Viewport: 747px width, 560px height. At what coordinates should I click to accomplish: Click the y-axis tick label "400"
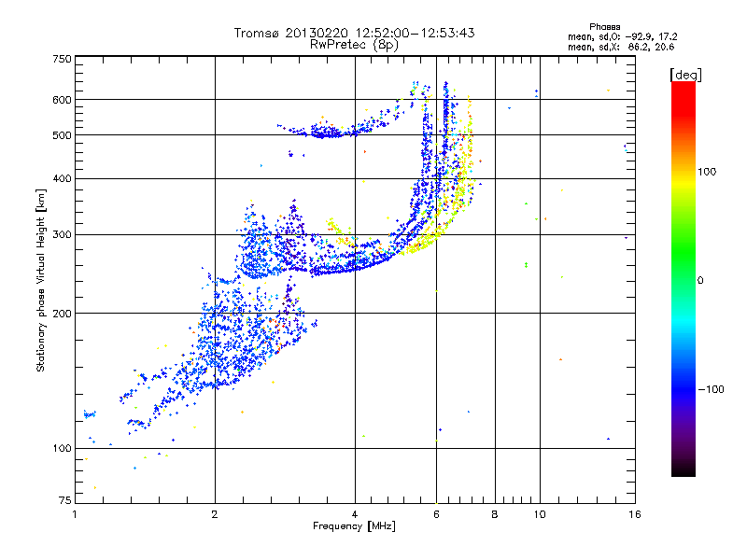[62, 179]
